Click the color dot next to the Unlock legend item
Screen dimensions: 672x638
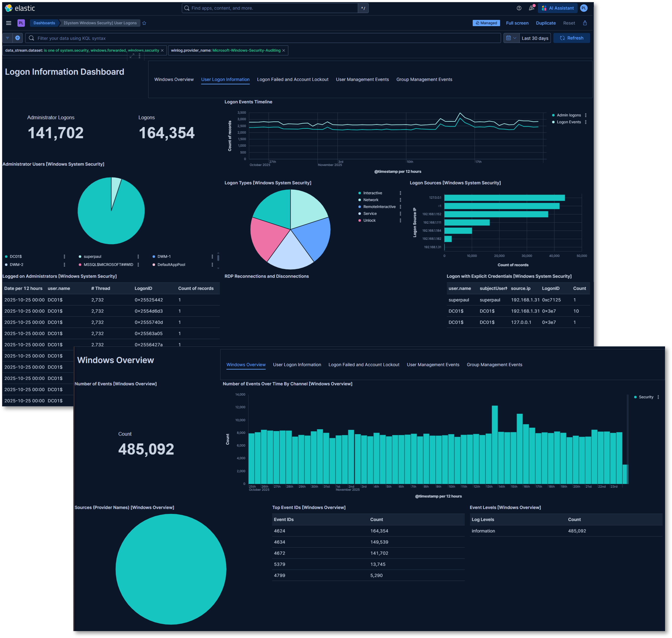point(360,220)
